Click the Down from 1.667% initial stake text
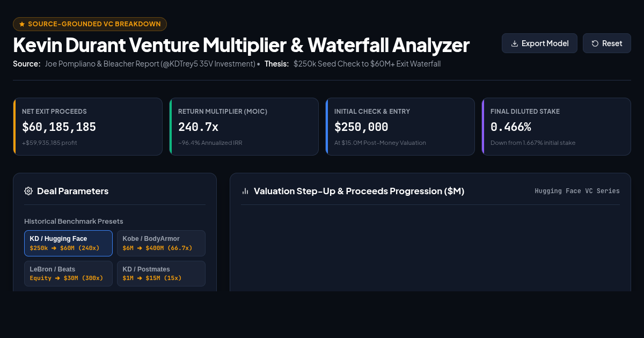 (x=533, y=143)
